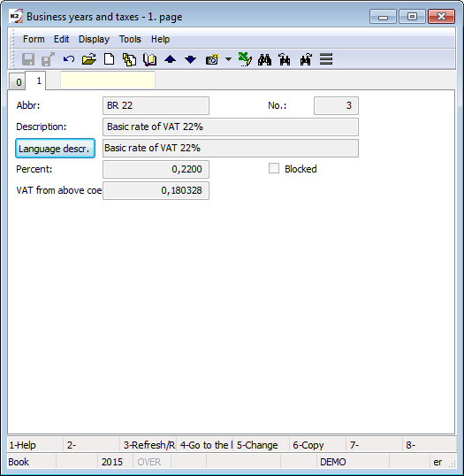Image resolution: width=464 pixels, height=476 pixels.
Task: Open the Help menu
Action: click(161, 39)
